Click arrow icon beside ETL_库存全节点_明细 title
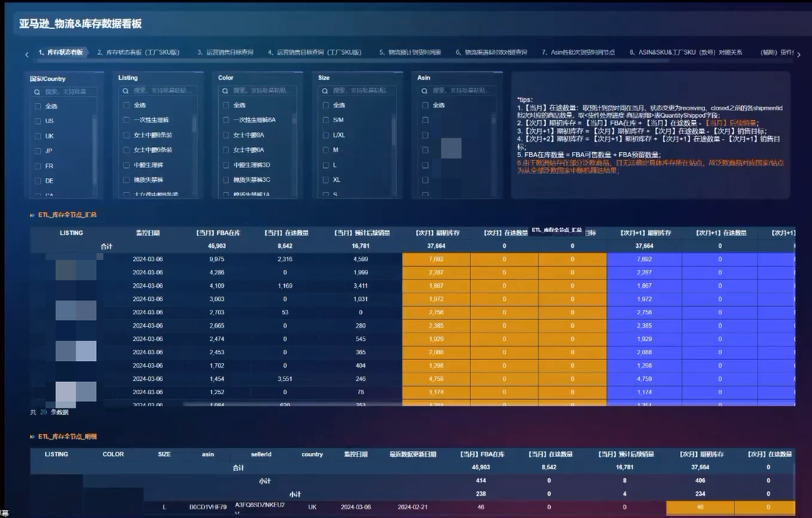The height and width of the screenshot is (518, 812). (x=32, y=437)
